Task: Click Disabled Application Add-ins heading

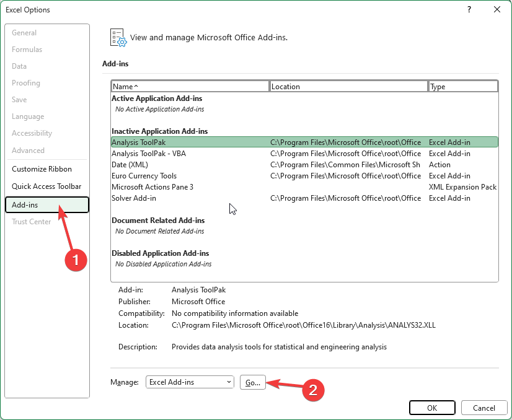Action: pyautogui.click(x=161, y=253)
